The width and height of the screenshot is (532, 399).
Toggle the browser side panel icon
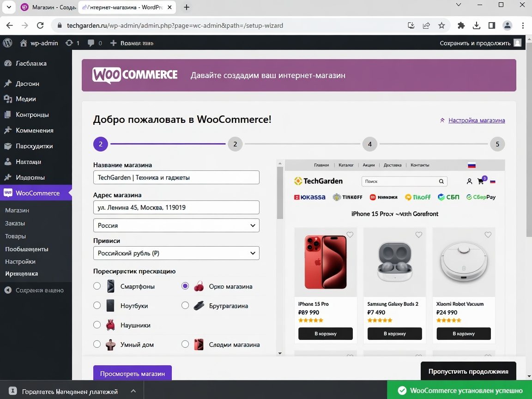(x=492, y=25)
